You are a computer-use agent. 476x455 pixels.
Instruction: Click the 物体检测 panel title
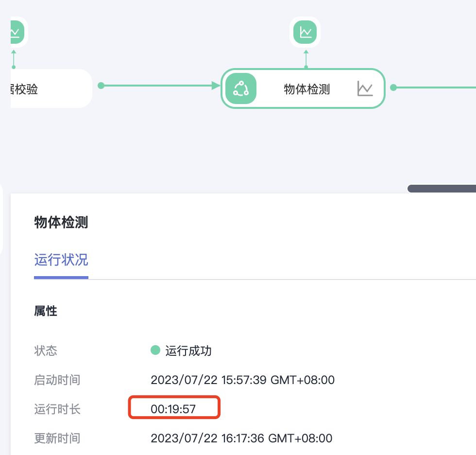[61, 222]
